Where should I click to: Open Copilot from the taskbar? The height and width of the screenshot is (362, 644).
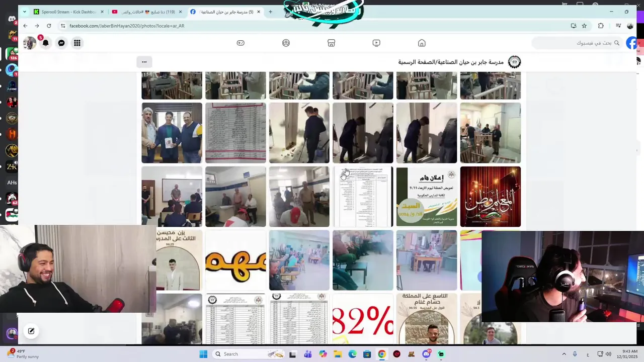[323, 354]
